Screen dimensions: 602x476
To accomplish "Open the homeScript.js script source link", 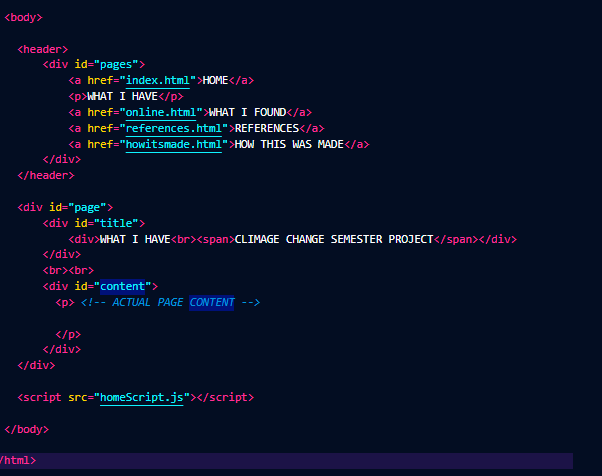I will click(x=143, y=397).
